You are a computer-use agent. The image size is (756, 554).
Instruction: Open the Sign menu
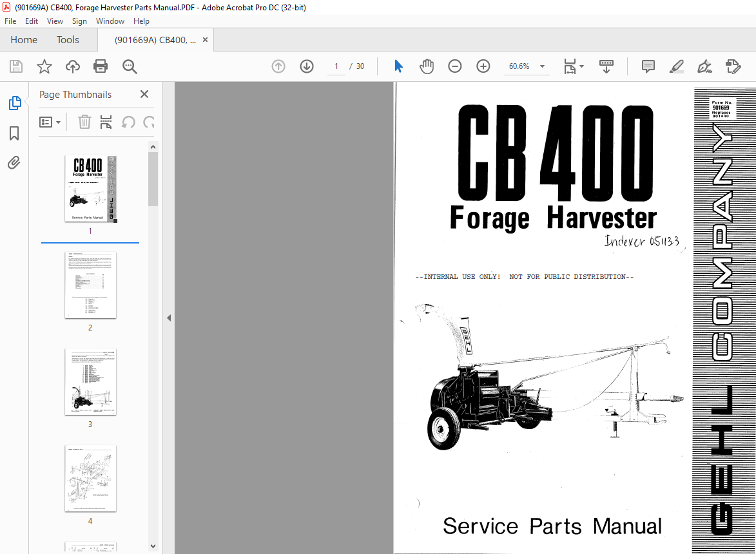pyautogui.click(x=79, y=21)
